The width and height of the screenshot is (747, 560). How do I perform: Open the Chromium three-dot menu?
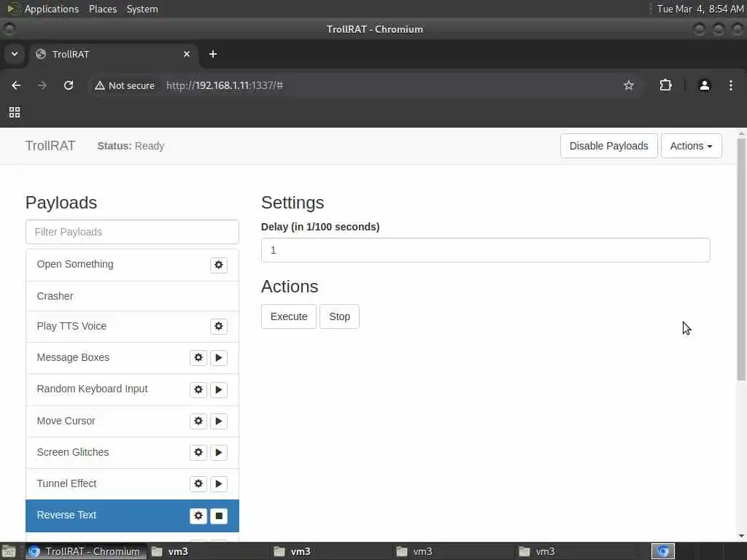pyautogui.click(x=731, y=85)
